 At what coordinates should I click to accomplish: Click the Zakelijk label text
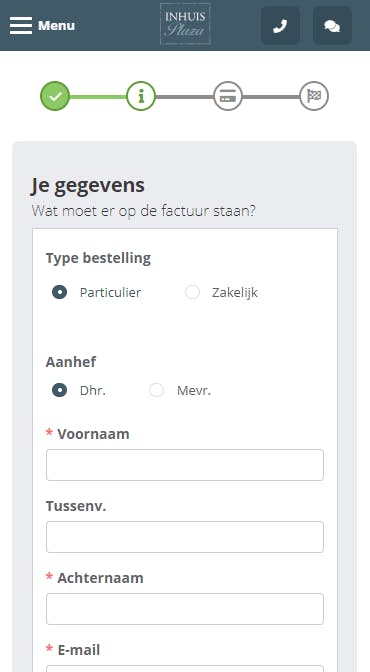235,293
